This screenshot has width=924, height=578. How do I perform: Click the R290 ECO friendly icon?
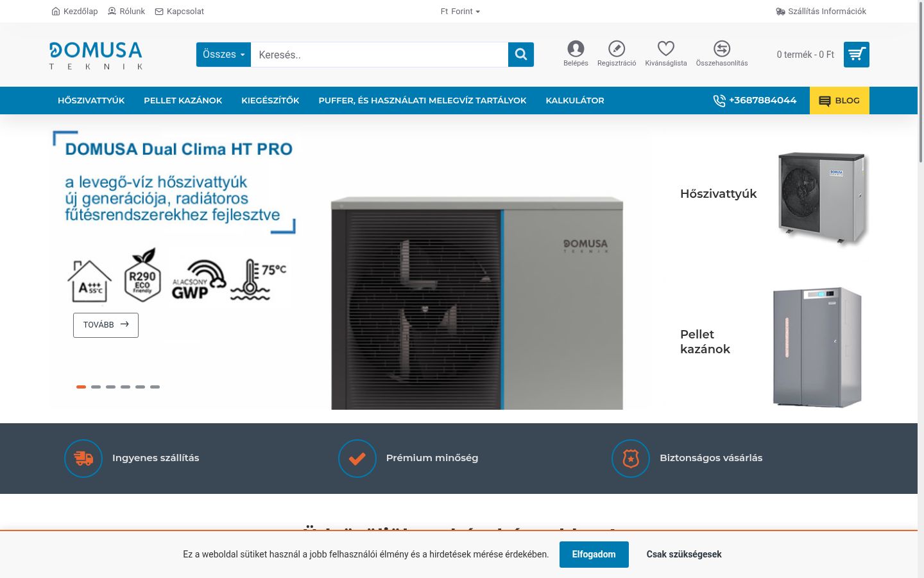(142, 276)
